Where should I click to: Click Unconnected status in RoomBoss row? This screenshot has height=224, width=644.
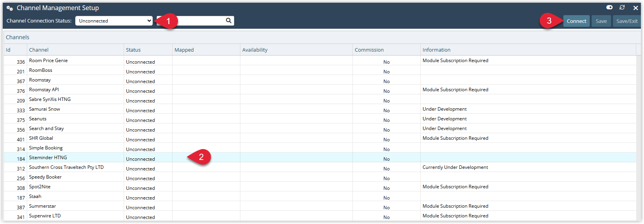coord(140,71)
